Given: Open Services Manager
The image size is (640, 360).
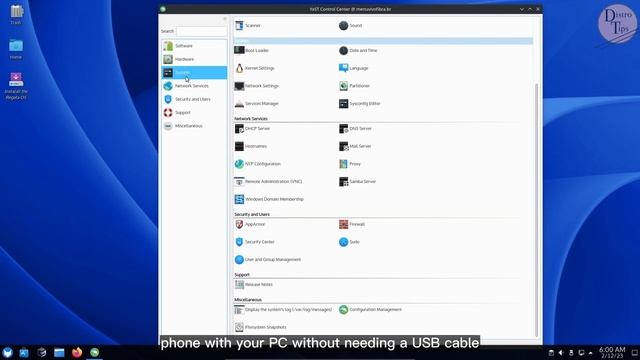Looking at the screenshot, I should pos(257,104).
